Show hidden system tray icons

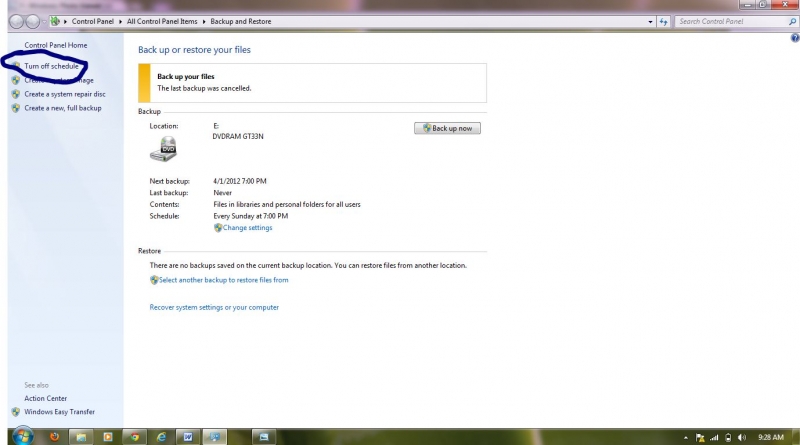(685, 437)
